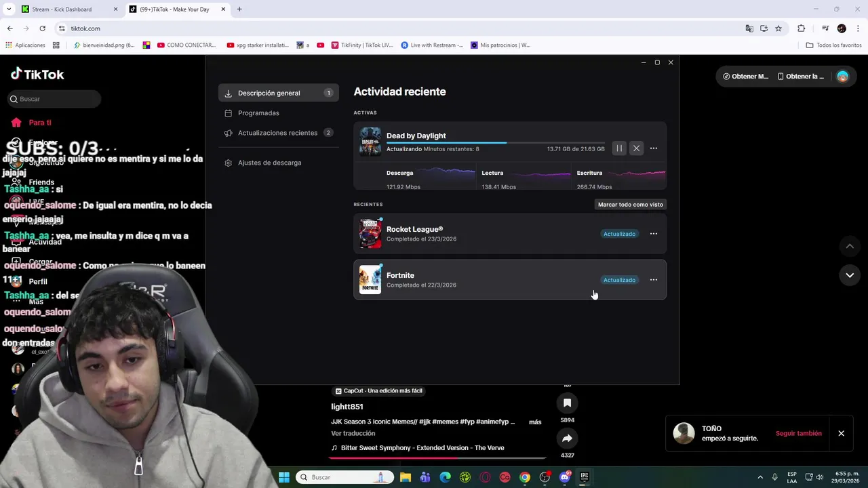Click Fortnite game thumbnail
The height and width of the screenshot is (488, 868).
coord(370,280)
